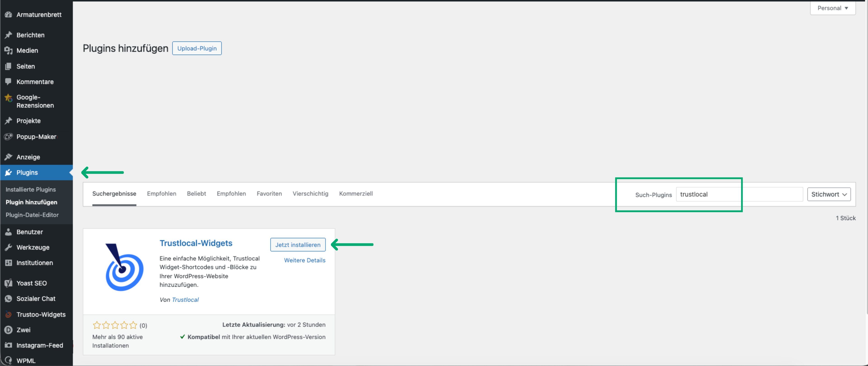Expand the Personal screen options dropdown

pyautogui.click(x=832, y=8)
